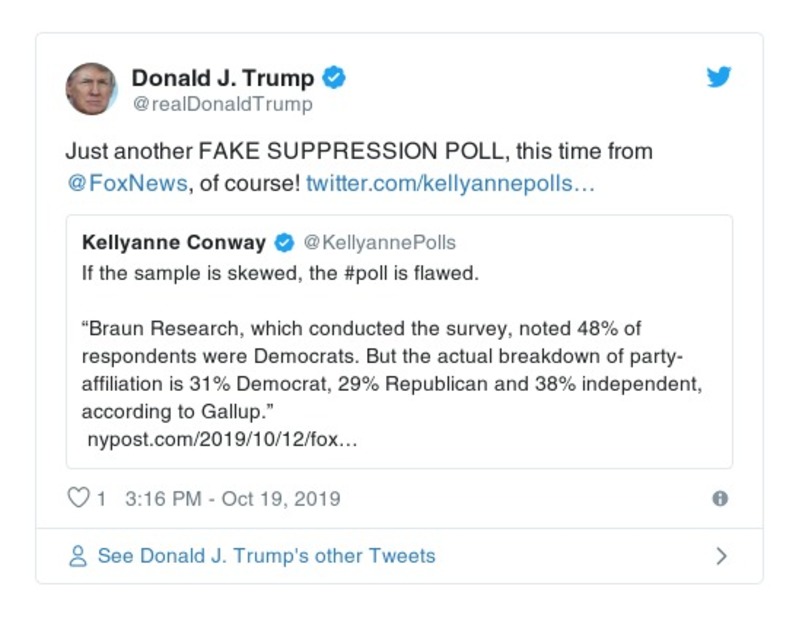Open the nypost.com/2019/10/12/fox… article link
The image size is (799, 618).
[219, 440]
